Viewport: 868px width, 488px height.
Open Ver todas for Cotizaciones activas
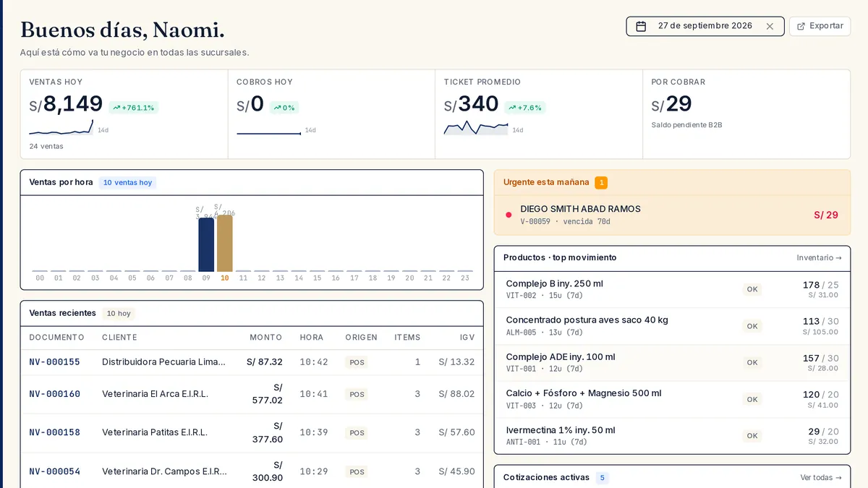pyautogui.click(x=821, y=478)
